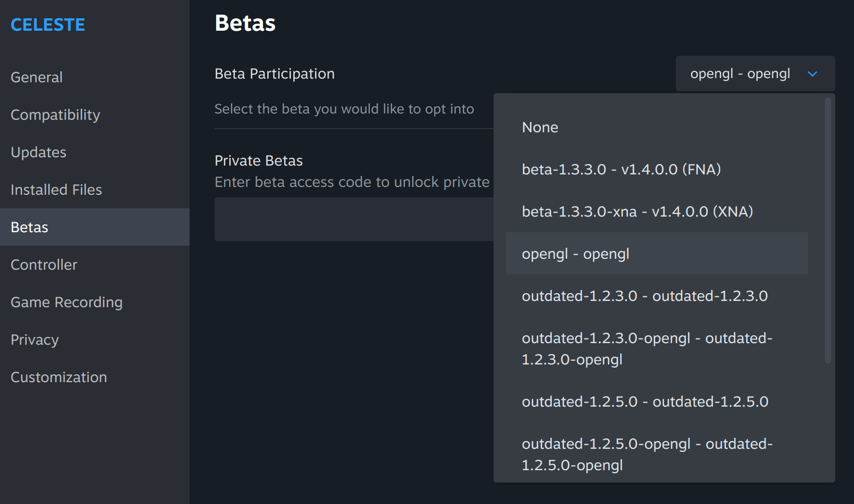Go to the Updates section

pyautogui.click(x=39, y=153)
